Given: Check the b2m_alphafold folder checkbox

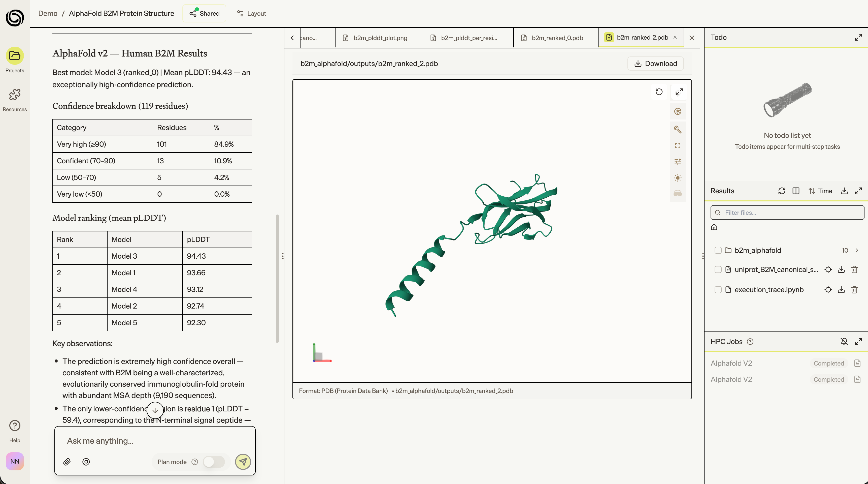Looking at the screenshot, I should [718, 250].
